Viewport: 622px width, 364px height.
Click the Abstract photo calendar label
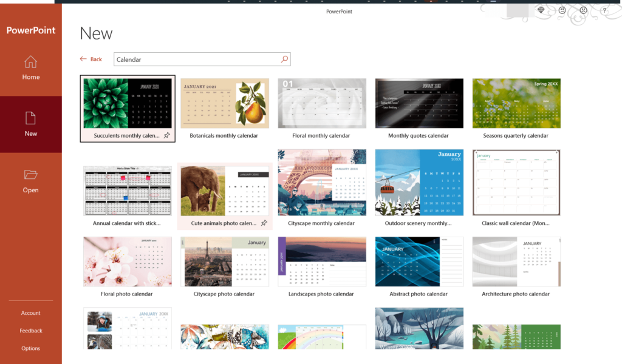click(418, 294)
